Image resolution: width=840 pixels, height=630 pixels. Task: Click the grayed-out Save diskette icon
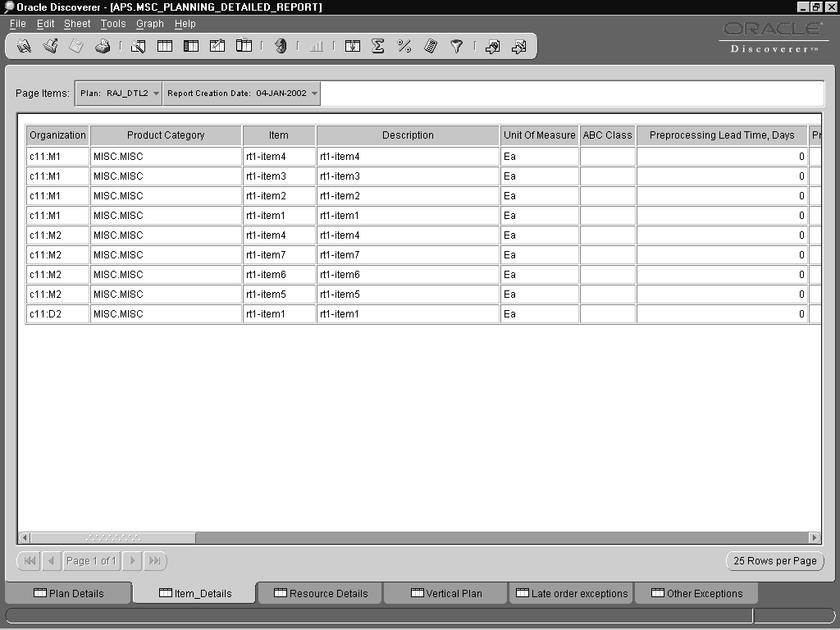[x=76, y=47]
